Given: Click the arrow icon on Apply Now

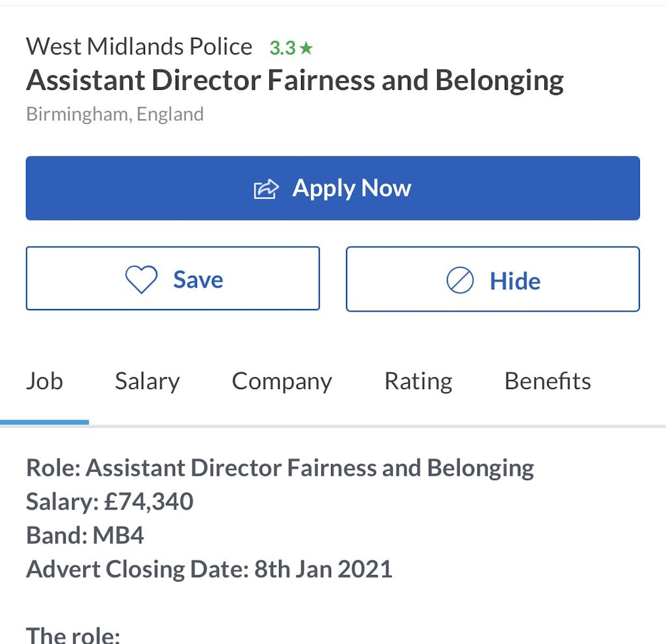Looking at the screenshot, I should (x=265, y=189).
